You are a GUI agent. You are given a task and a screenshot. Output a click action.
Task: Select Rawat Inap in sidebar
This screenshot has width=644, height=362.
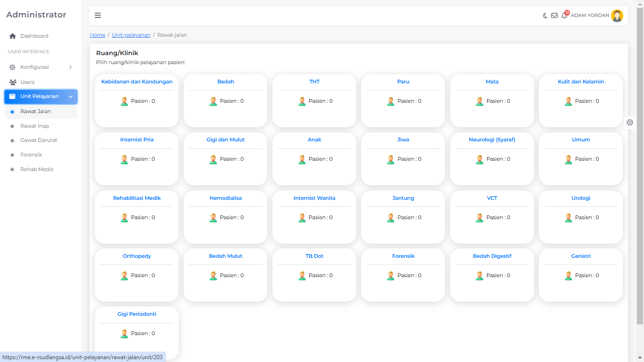click(34, 126)
